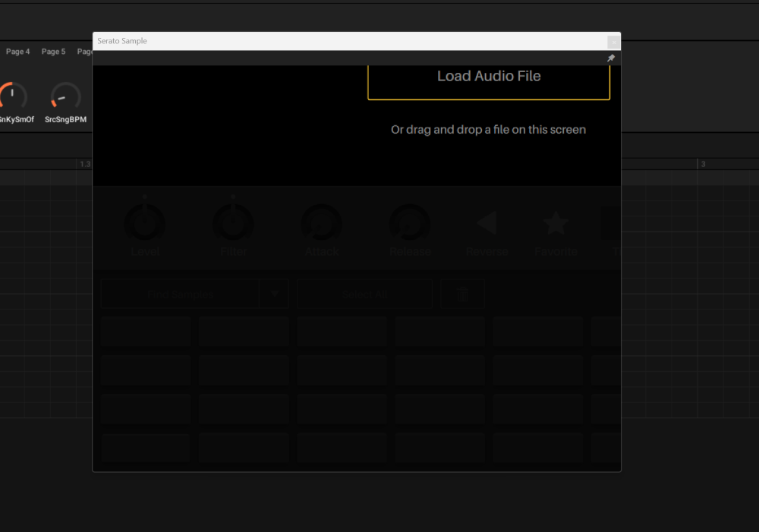Viewport: 759px width, 532px height.
Task: Pin the Serato Sample window
Action: (611, 58)
